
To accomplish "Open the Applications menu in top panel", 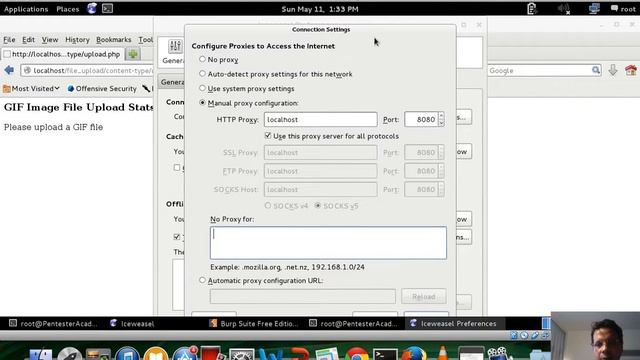I will pyautogui.click(x=26, y=9).
